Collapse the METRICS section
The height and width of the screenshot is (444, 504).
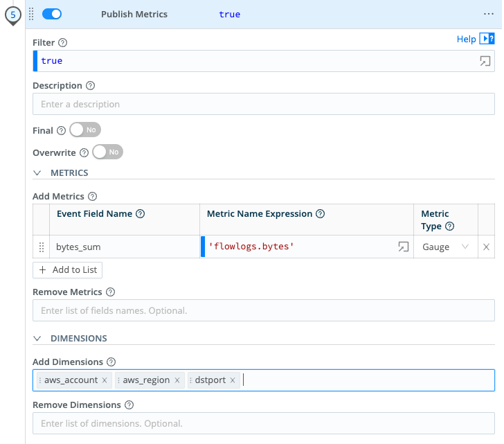pyautogui.click(x=37, y=173)
